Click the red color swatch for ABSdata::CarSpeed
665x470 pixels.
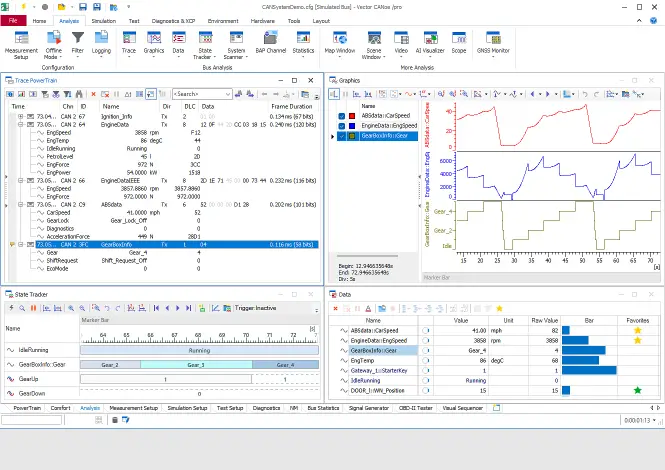352,116
